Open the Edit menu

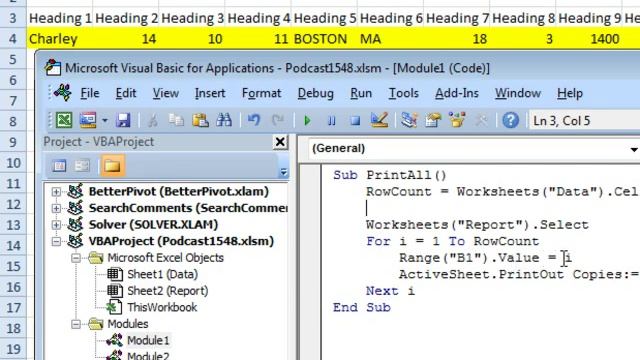(x=126, y=93)
